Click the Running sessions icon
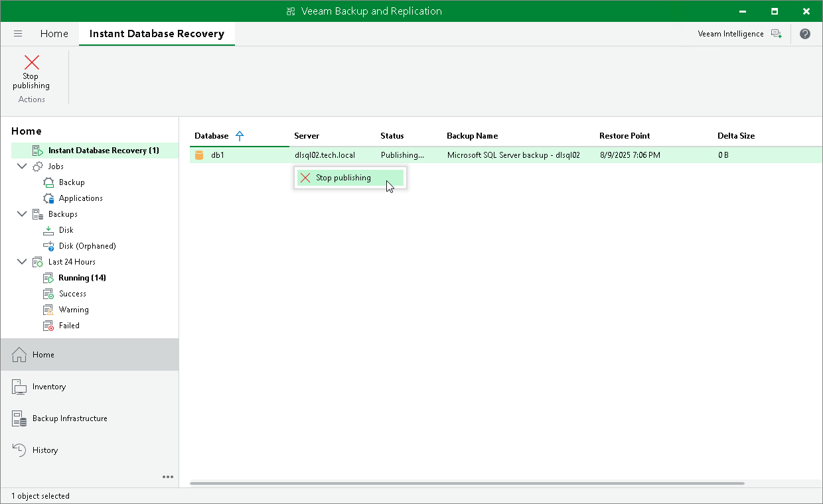Screen dimensions: 823x504 click(x=48, y=278)
